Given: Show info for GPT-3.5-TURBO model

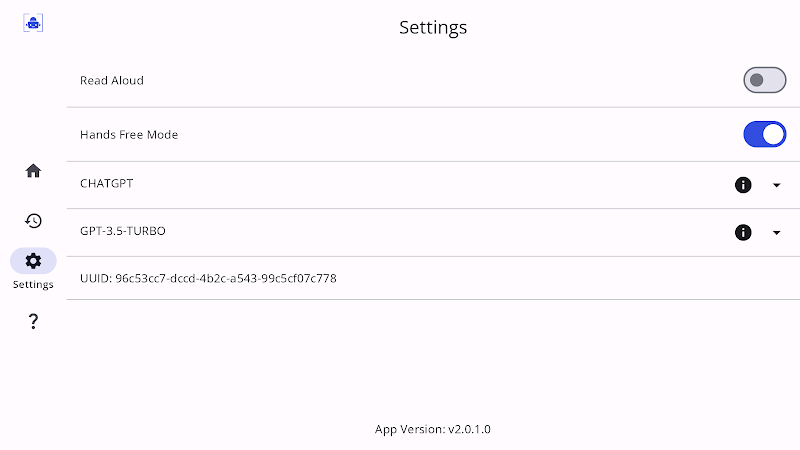Looking at the screenshot, I should (x=743, y=233).
